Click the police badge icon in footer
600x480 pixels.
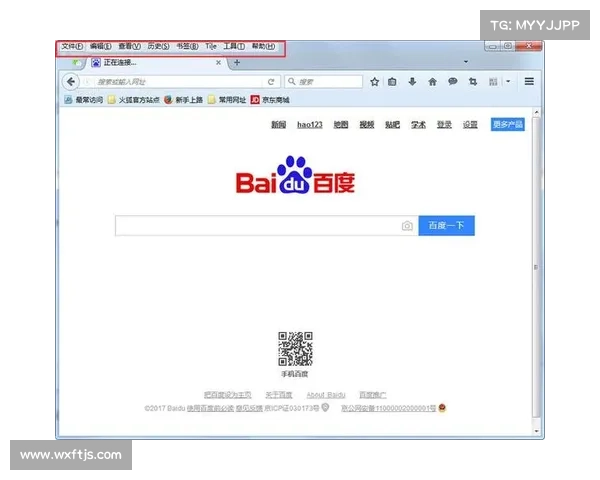[442, 408]
